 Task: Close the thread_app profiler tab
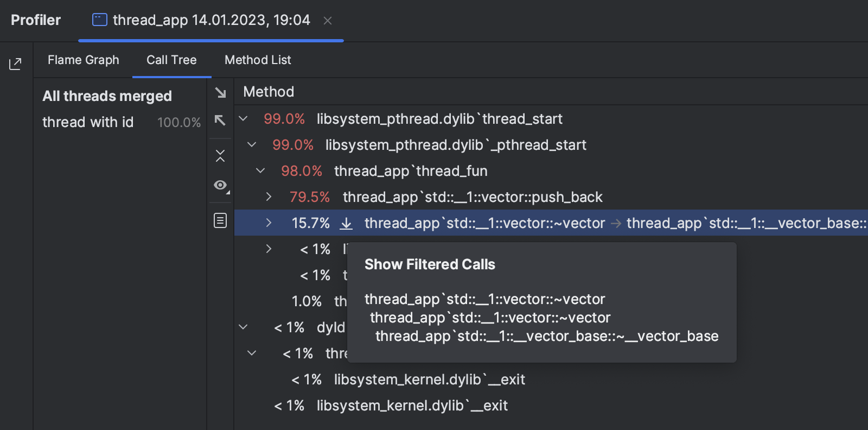(328, 21)
